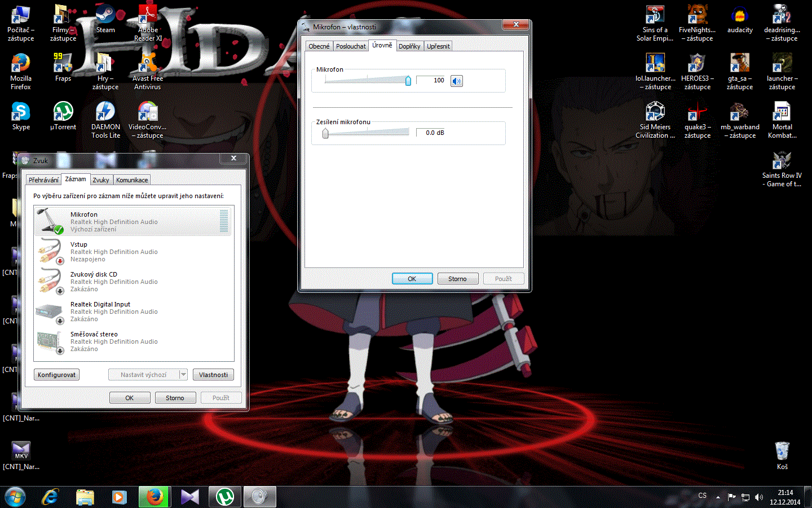
Task: Open Steam desktop shortcut
Action: (105, 20)
